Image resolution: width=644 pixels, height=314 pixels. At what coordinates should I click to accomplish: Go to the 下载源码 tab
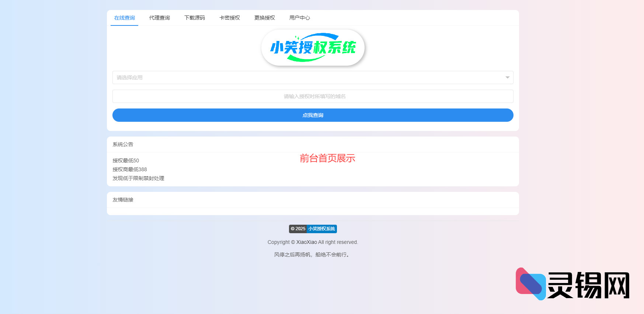coord(194,18)
